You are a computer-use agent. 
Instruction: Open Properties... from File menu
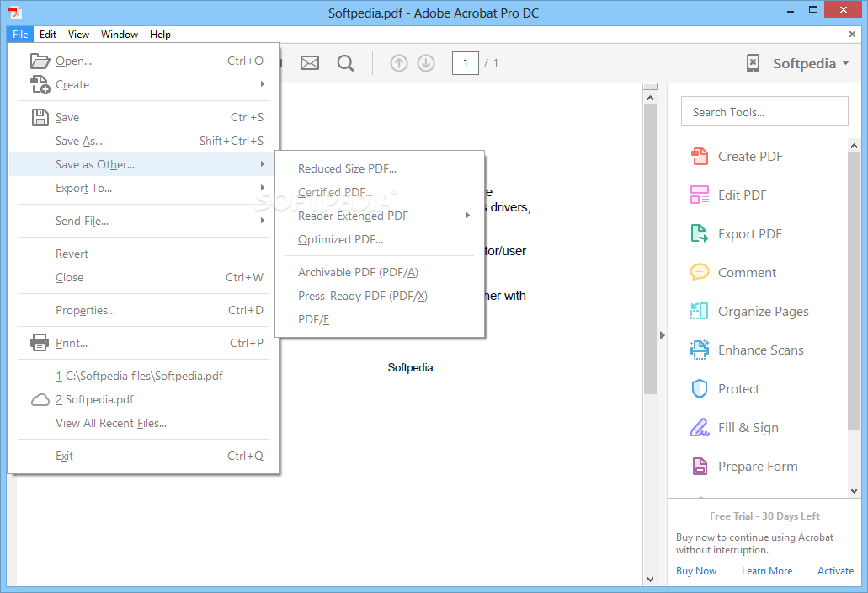pyautogui.click(x=143, y=310)
